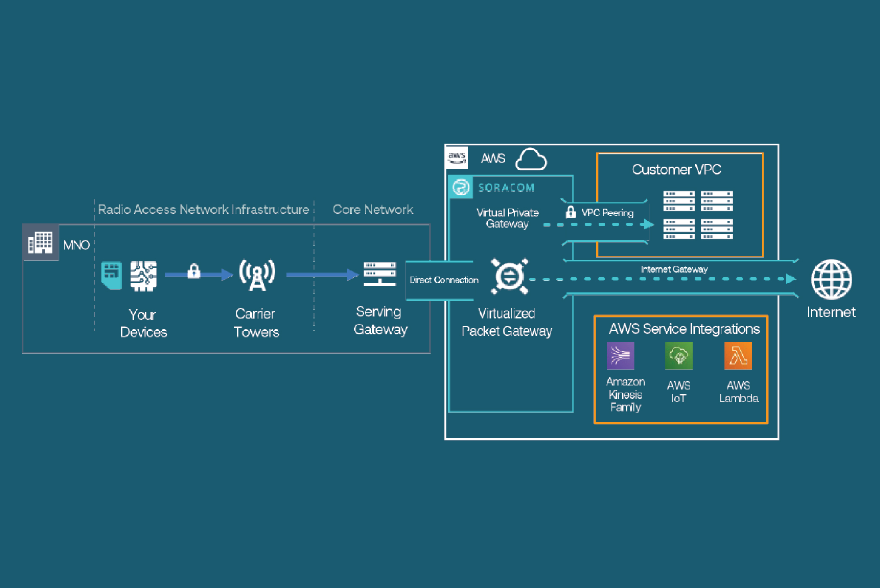Open the Internet globe icon
The width and height of the screenshot is (880, 588).
[831, 280]
